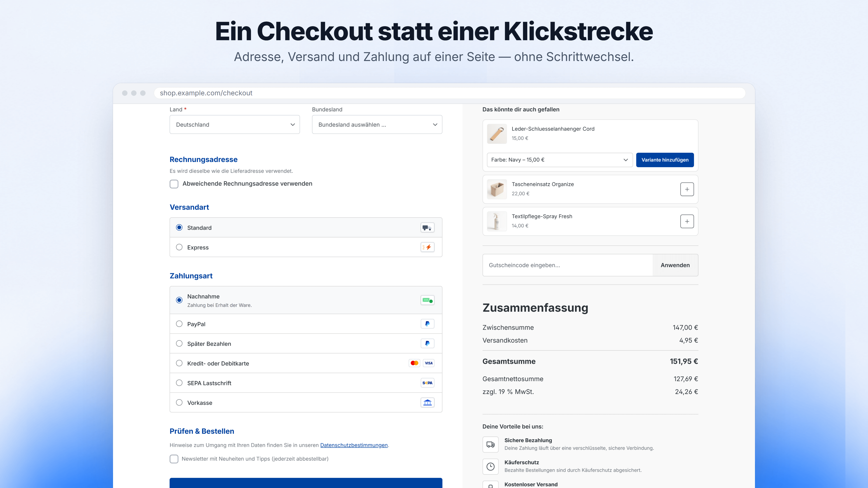This screenshot has height=488, width=868.
Task: Select Nachnahme payment radio button
Action: coord(179,300)
